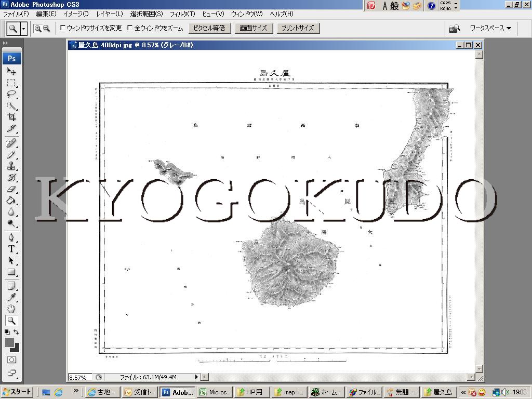Open the フィルタ(T) menu

[x=182, y=14]
